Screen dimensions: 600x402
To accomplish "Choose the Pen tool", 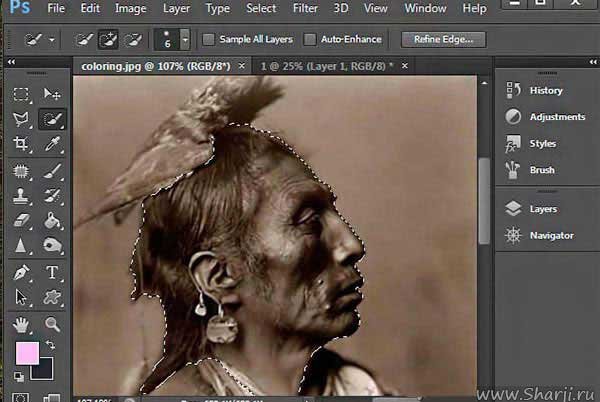I will pyautogui.click(x=22, y=272).
